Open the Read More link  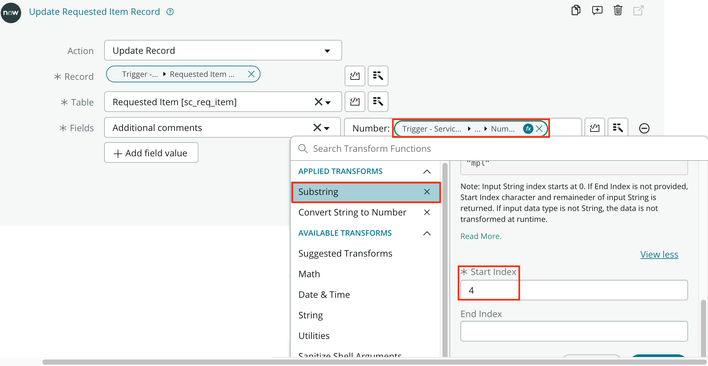(481, 236)
